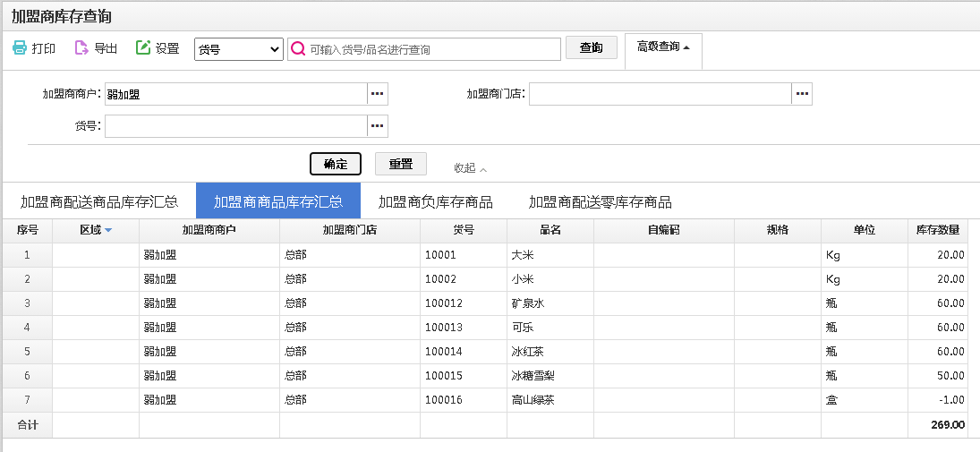Select the 冰糖雪梨 product cell
The height and width of the screenshot is (452, 980).
tap(550, 376)
